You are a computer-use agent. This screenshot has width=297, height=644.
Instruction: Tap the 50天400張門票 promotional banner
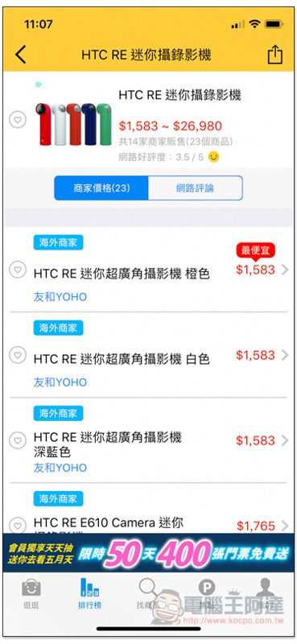[x=148, y=553]
